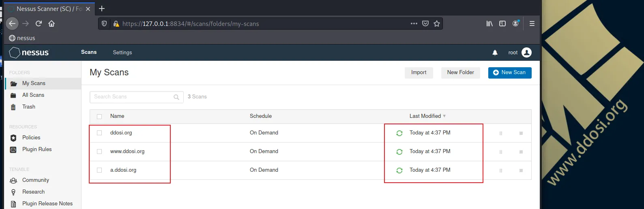Image resolution: width=644 pixels, height=209 pixels.
Task: Check the box for ddosi.org scan
Action: 99,133
